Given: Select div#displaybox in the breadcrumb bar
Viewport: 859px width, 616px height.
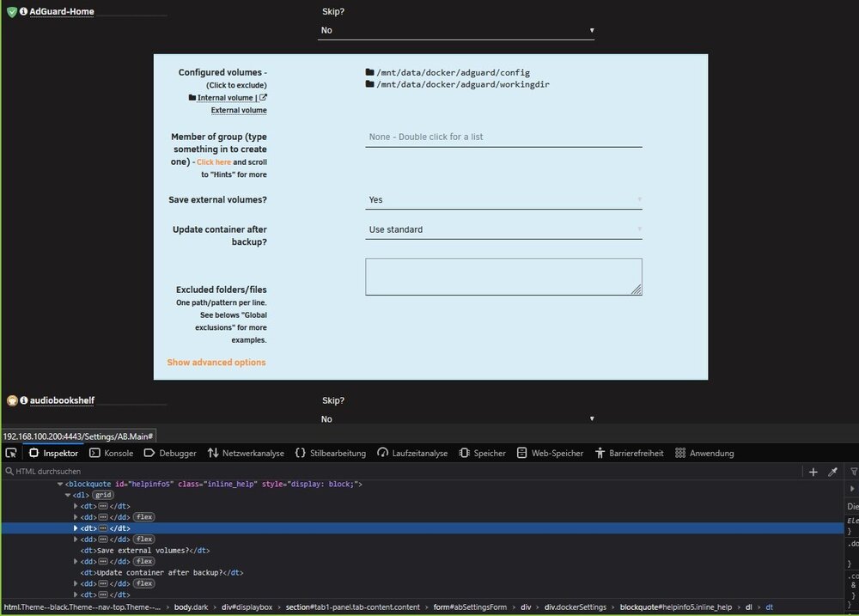Looking at the screenshot, I should coord(247,607).
